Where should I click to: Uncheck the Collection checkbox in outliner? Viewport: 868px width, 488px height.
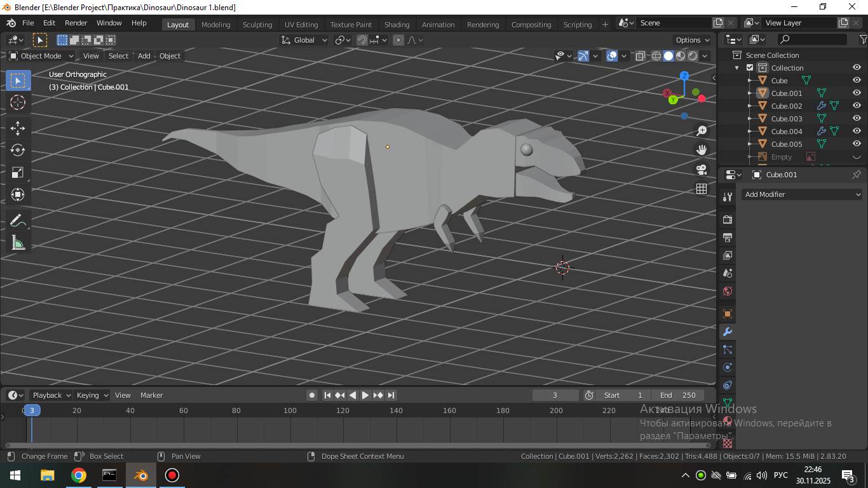[750, 68]
